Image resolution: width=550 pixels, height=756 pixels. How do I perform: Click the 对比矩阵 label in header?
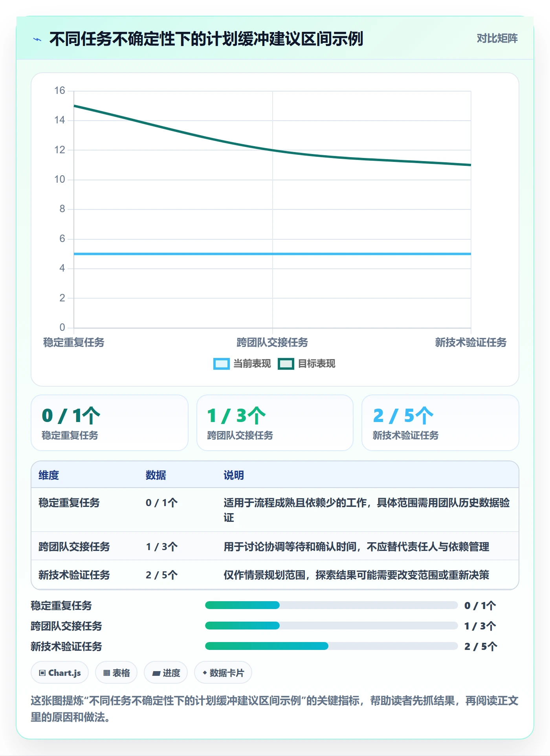[x=497, y=39]
